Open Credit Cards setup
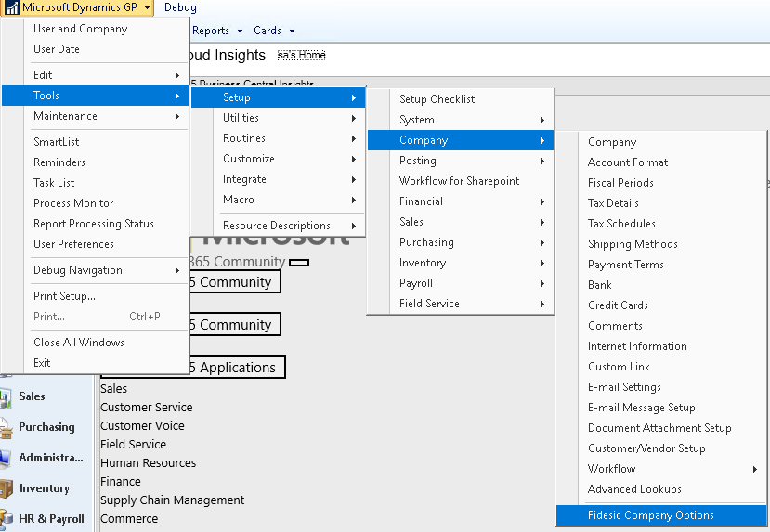Image resolution: width=770 pixels, height=532 pixels. tap(661, 305)
